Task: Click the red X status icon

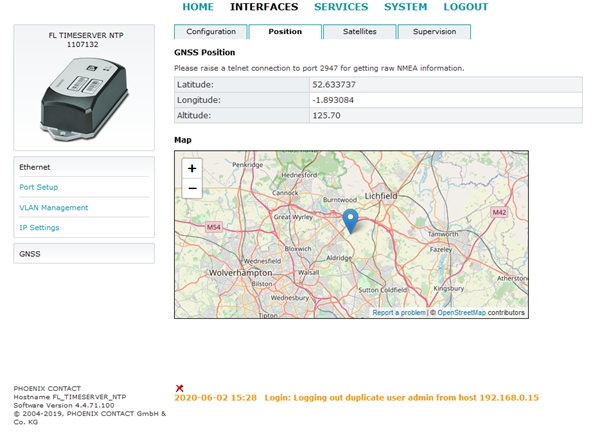Action: click(x=179, y=388)
